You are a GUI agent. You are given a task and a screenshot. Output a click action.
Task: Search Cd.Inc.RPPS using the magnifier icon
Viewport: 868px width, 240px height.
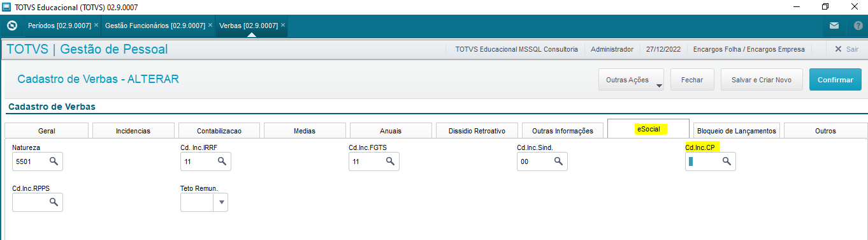coord(54,202)
